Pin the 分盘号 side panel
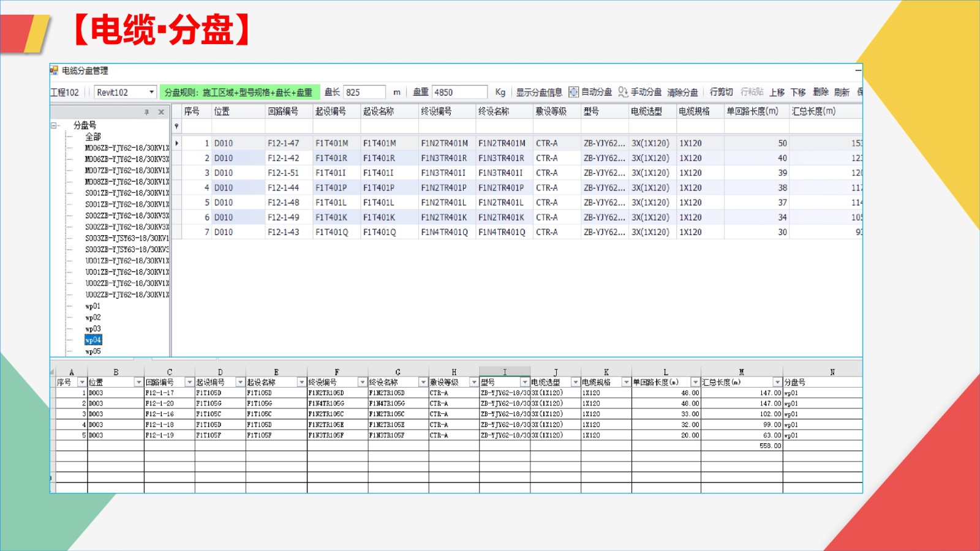The height and width of the screenshot is (551, 980). click(x=146, y=112)
